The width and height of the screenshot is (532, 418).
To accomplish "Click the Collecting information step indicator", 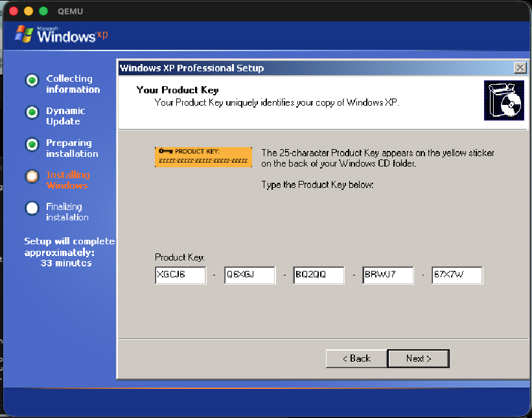I will (32, 80).
